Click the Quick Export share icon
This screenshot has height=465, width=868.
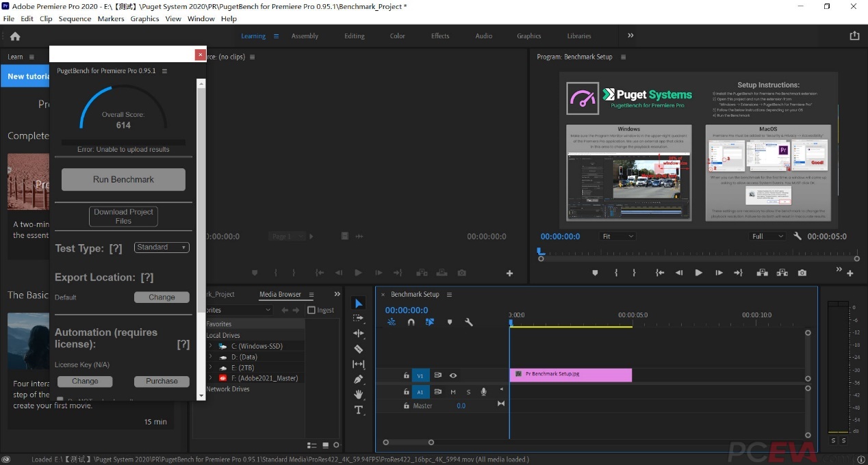click(x=854, y=36)
